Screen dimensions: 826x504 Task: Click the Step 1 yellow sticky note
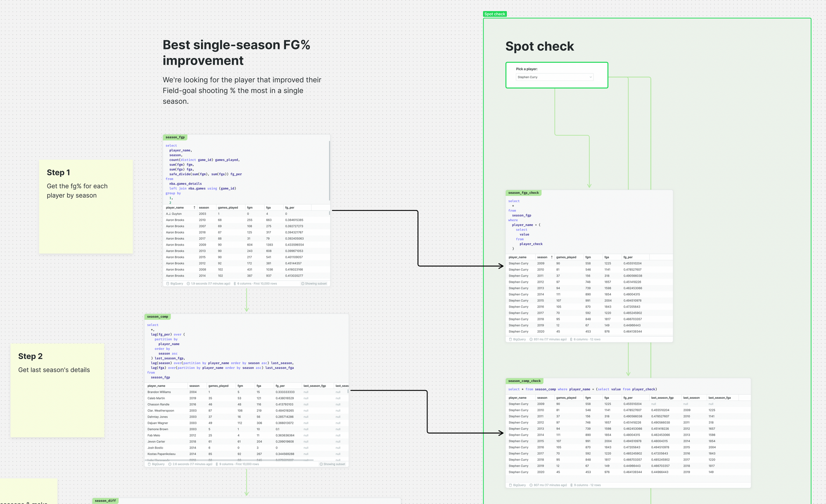86,206
